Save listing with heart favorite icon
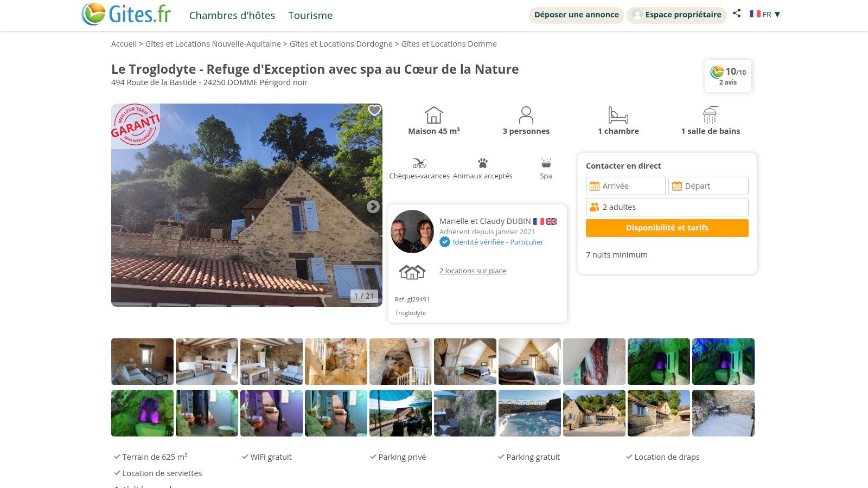868x488 pixels. [374, 111]
